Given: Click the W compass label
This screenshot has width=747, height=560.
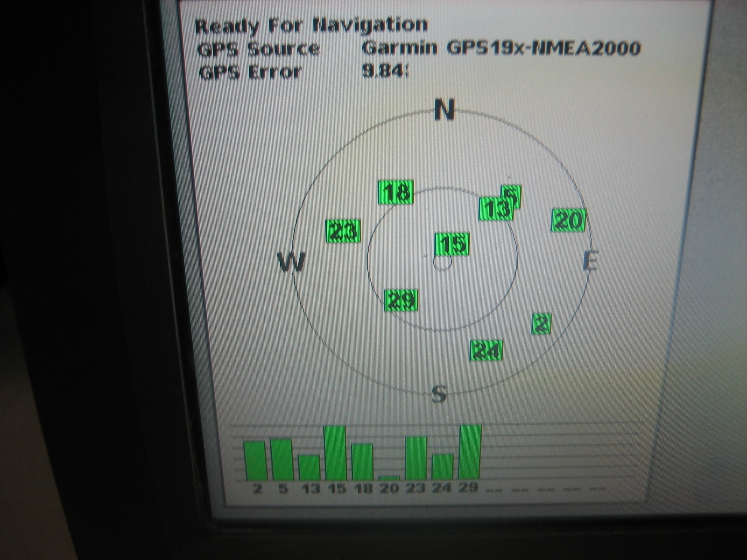Looking at the screenshot, I should (292, 261).
